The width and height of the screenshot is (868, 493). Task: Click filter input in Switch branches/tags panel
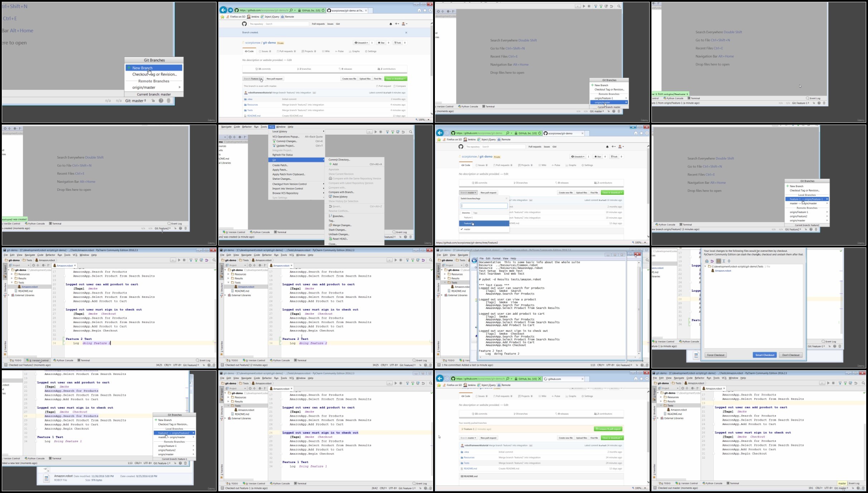tap(484, 206)
